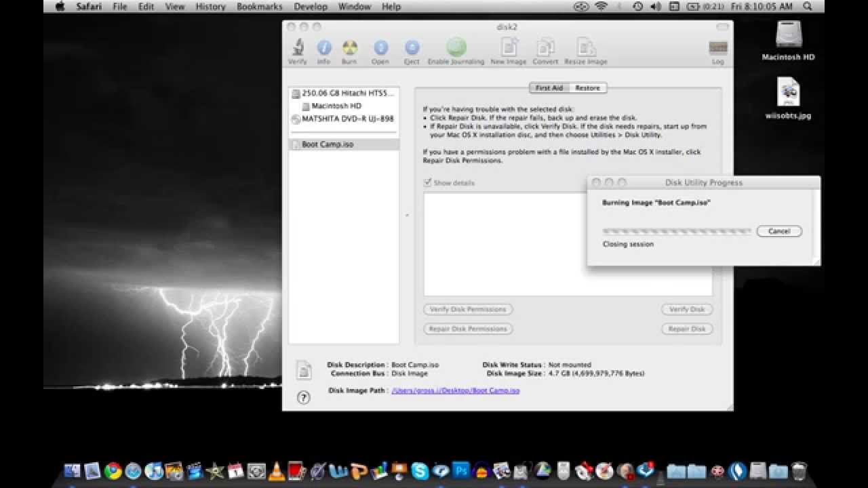This screenshot has width=868, height=488.
Task: Open the View menu
Action: click(175, 6)
